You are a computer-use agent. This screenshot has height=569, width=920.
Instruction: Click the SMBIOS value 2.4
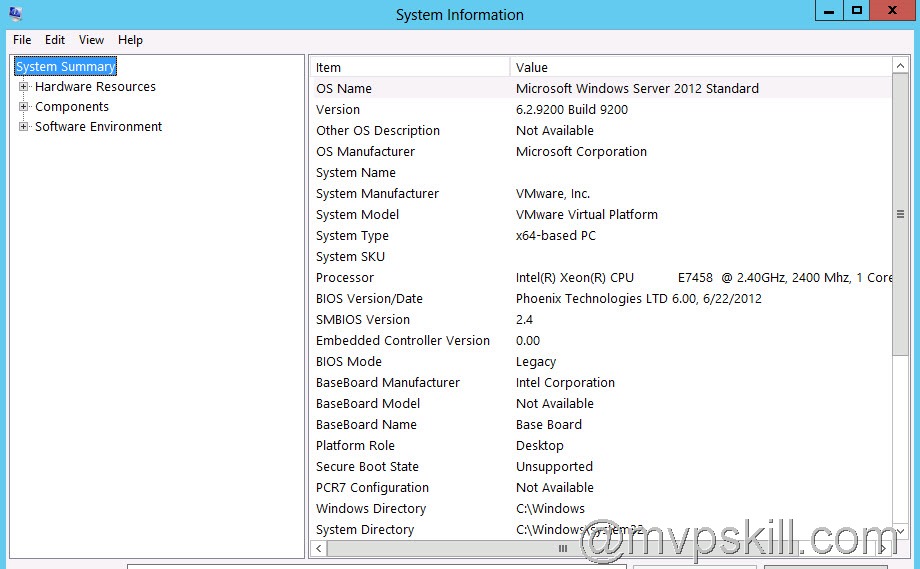point(524,320)
